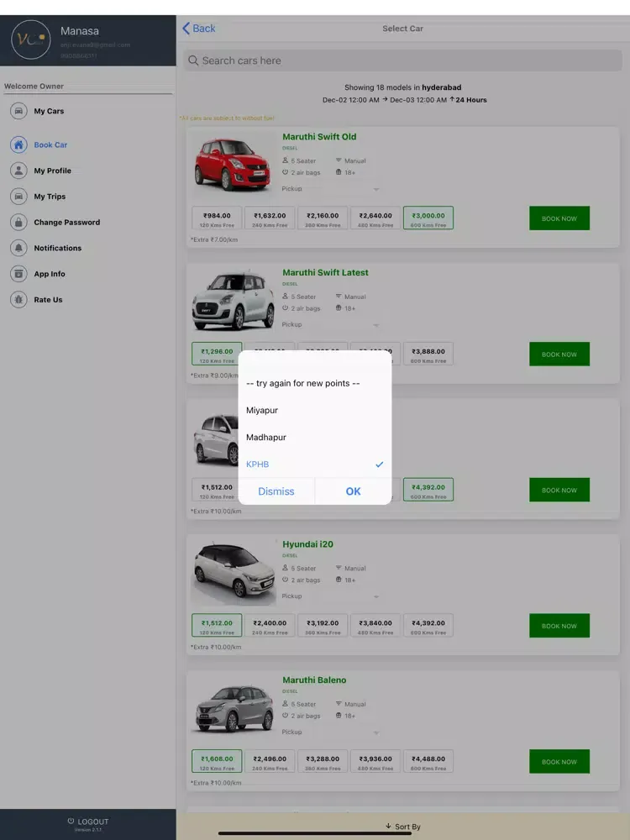Click the KPHB checkmark icon
The height and width of the screenshot is (840, 630).
click(x=380, y=465)
